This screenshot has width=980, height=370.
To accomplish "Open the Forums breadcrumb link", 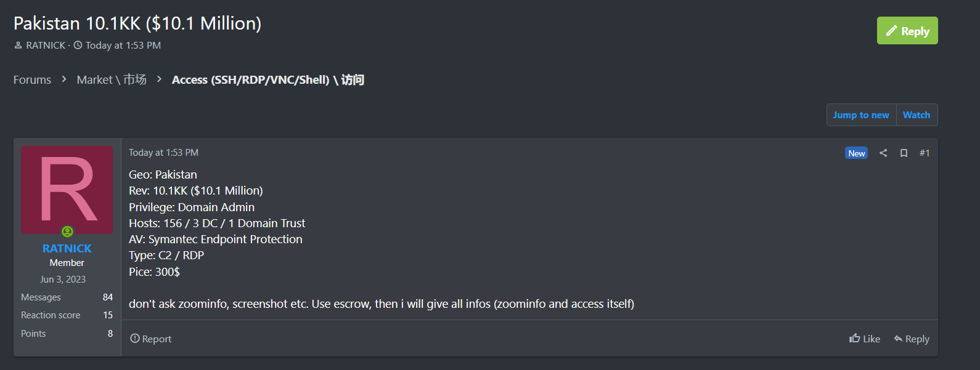I will [32, 80].
